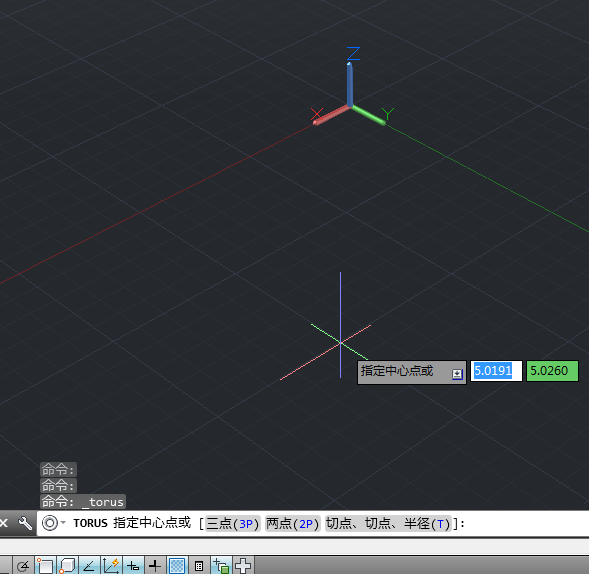Click the X coordinate field 5.0191
Screen dimensions: 589x574
[496, 371]
